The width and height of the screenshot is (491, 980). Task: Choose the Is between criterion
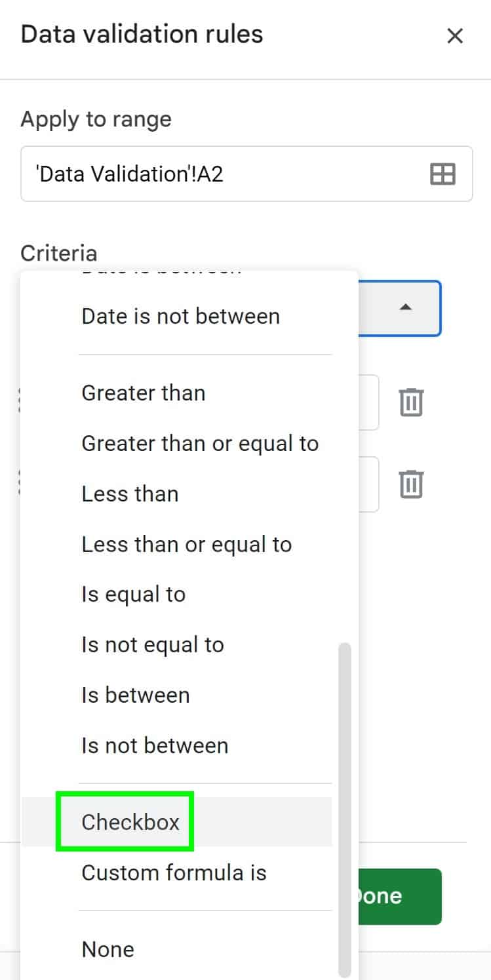pyautogui.click(x=135, y=695)
